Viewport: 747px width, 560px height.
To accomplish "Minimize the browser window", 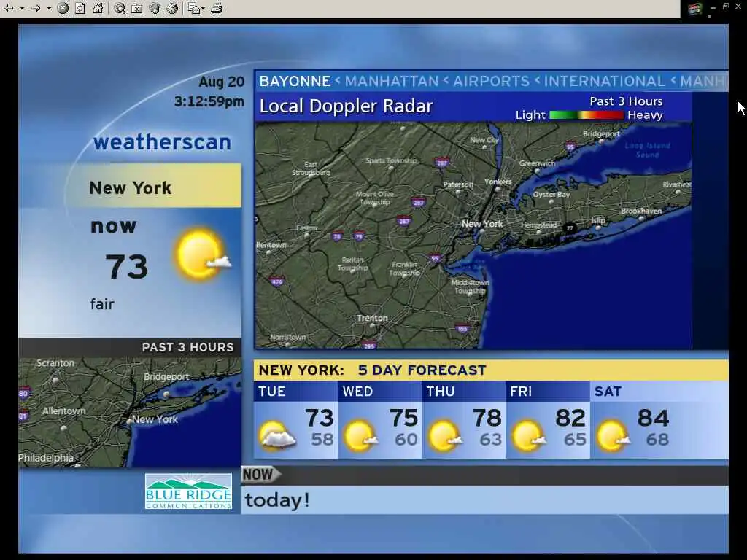I will 713,7.
